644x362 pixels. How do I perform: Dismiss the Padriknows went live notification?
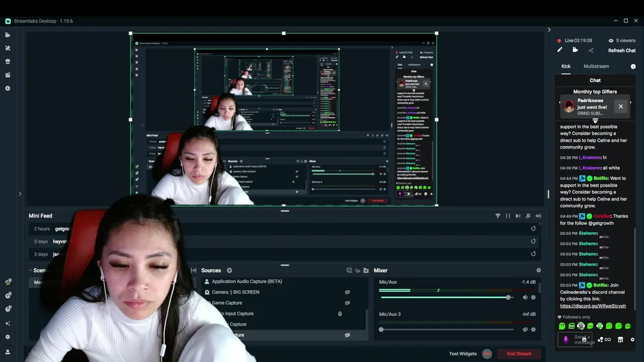point(620,107)
